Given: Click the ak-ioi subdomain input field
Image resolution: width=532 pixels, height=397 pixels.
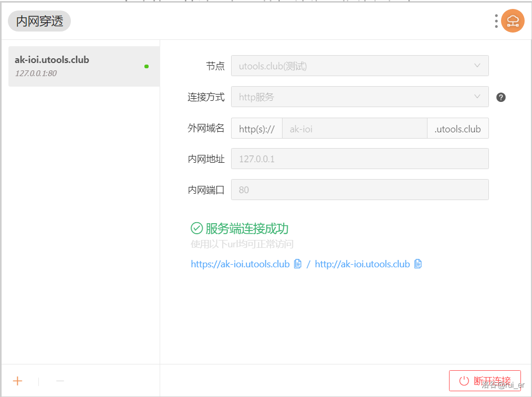Looking at the screenshot, I should pyautogui.click(x=354, y=129).
